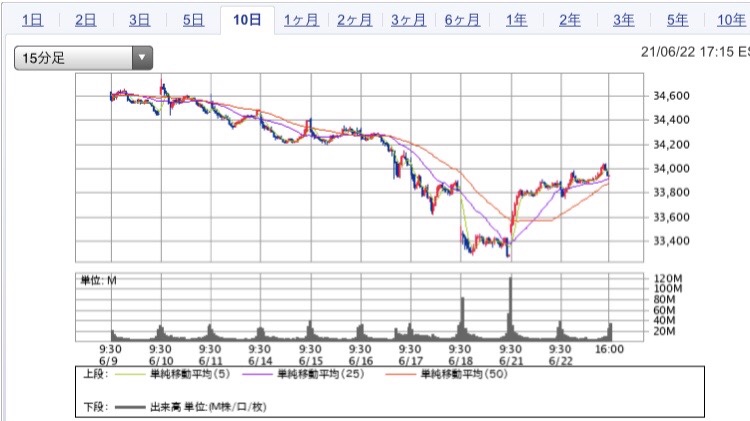This screenshot has height=421, width=750.
Task: Click the dropdown arrow beside 15分足
Action: click(142, 59)
